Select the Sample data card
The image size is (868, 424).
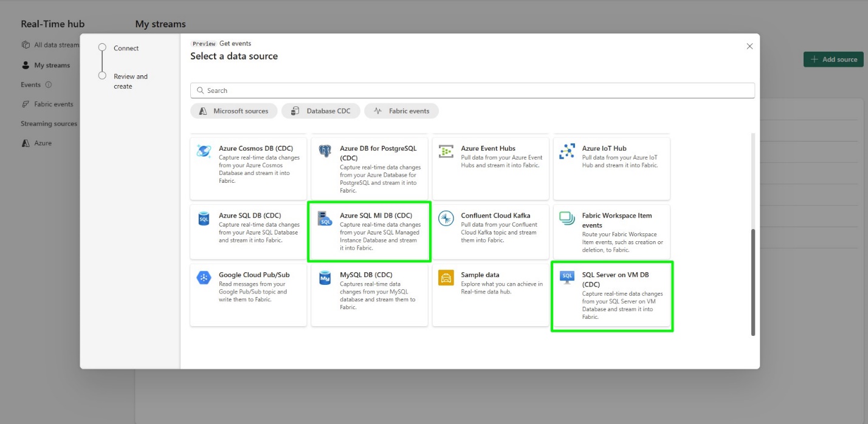click(x=491, y=295)
